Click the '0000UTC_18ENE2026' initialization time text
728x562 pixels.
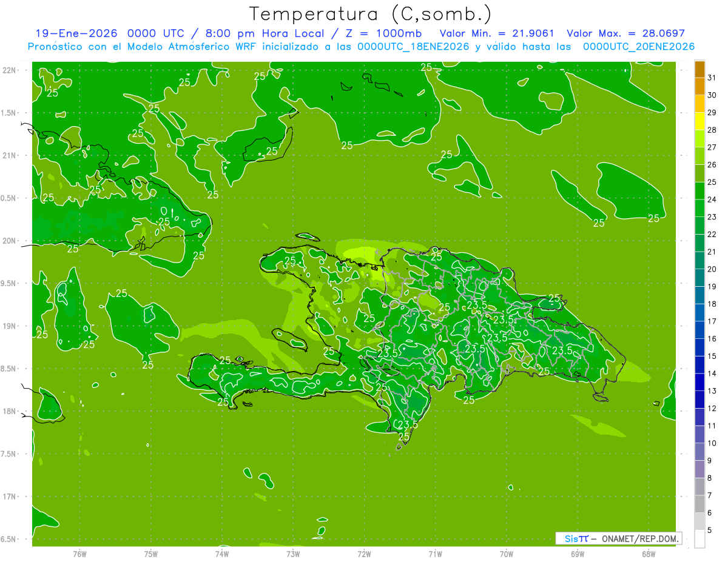pyautogui.click(x=413, y=47)
